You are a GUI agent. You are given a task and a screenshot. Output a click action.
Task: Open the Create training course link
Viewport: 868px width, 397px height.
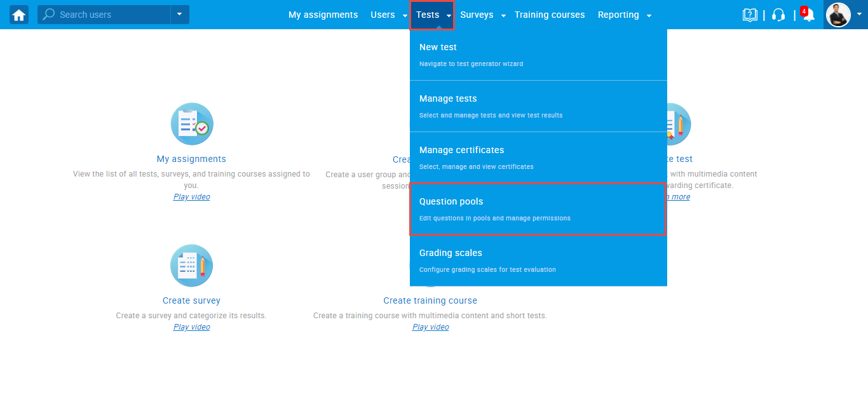430,300
